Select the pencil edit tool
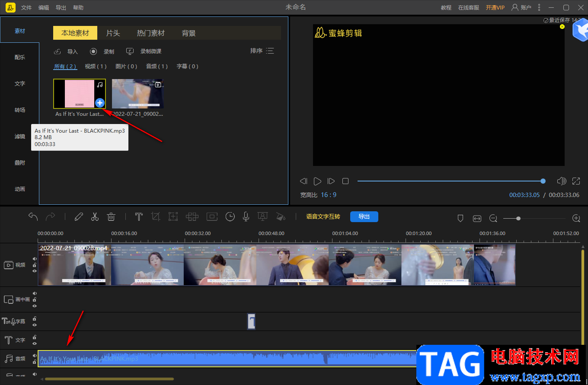Viewport: 588px width, 385px height. tap(79, 216)
